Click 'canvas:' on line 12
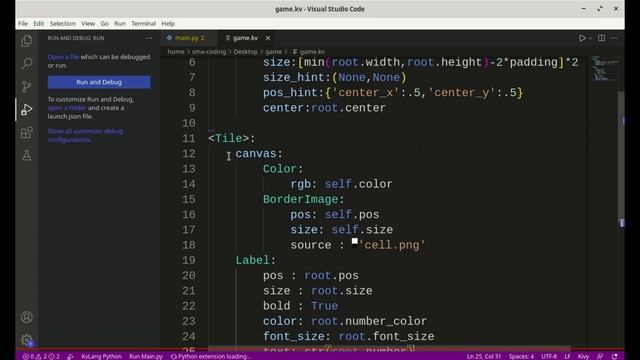Viewport: 640px width, 360px height. tap(259, 154)
